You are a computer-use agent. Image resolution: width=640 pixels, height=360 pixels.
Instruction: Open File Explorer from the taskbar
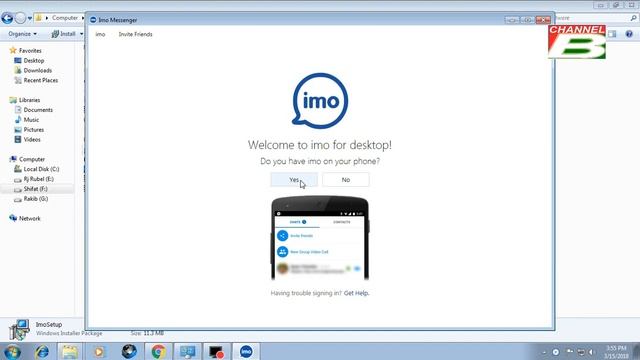70,351
